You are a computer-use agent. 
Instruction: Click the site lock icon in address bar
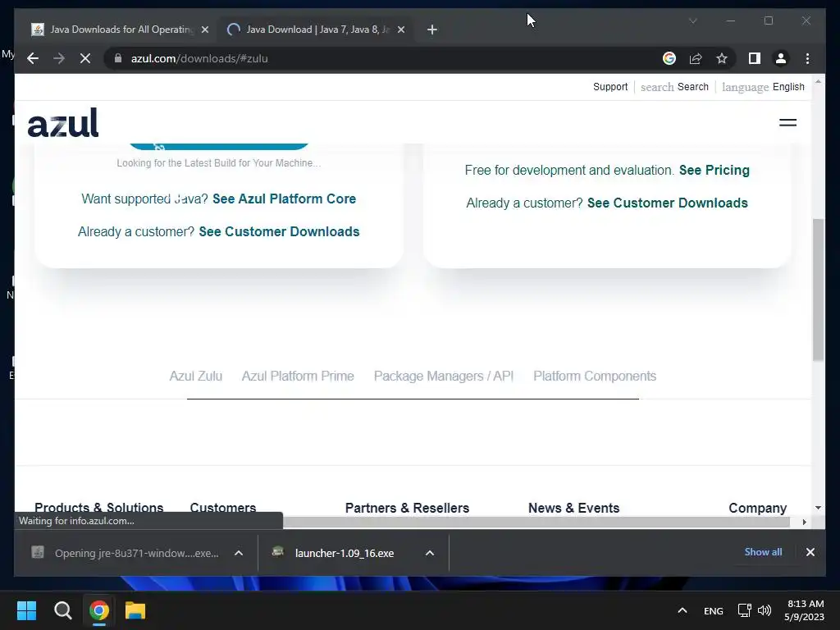click(118, 58)
